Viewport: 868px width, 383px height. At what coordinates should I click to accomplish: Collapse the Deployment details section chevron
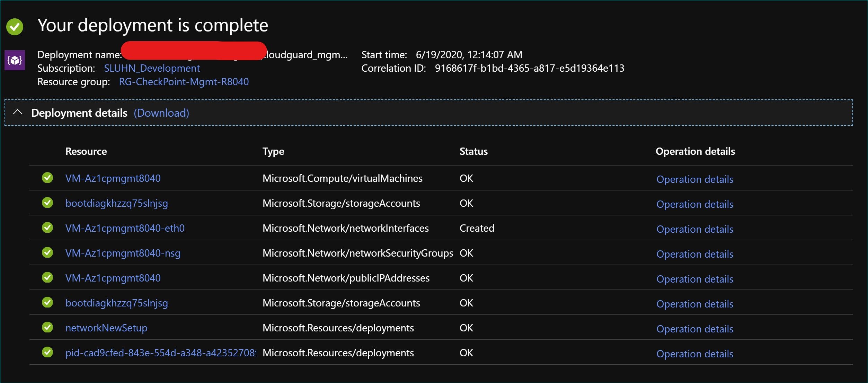coord(18,112)
